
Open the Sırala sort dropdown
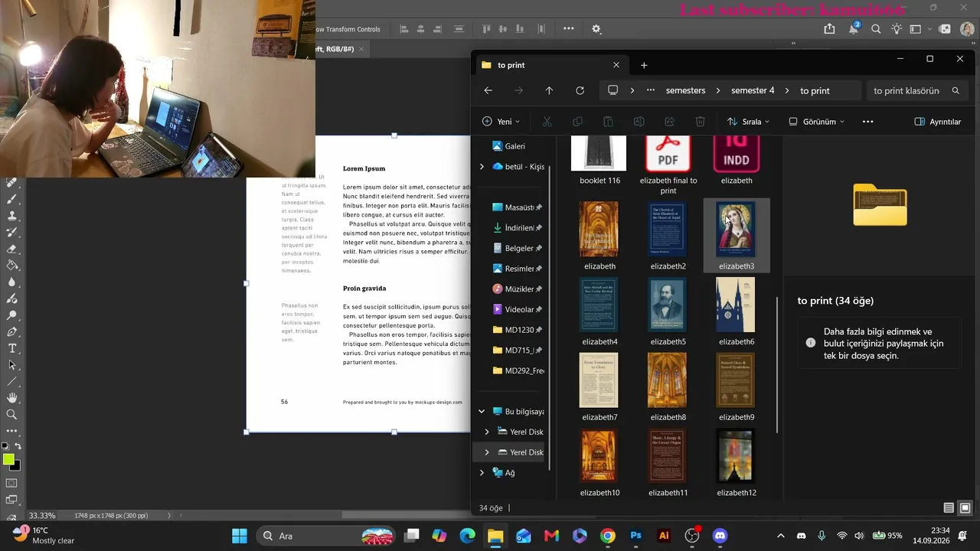pyautogui.click(x=748, y=122)
